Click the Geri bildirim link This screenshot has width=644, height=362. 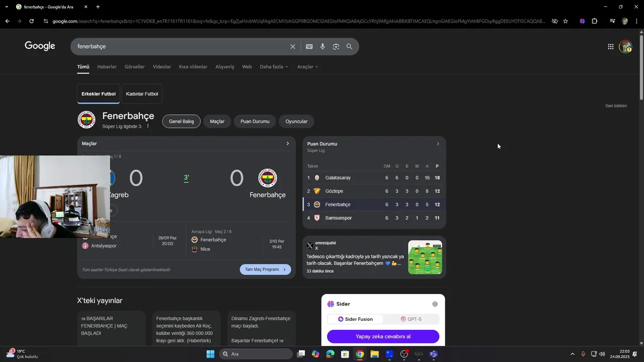click(616, 106)
